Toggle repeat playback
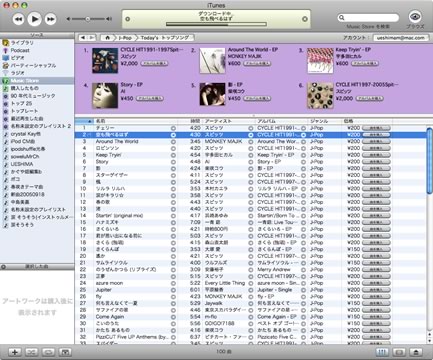433x360 pixels. click(48, 352)
